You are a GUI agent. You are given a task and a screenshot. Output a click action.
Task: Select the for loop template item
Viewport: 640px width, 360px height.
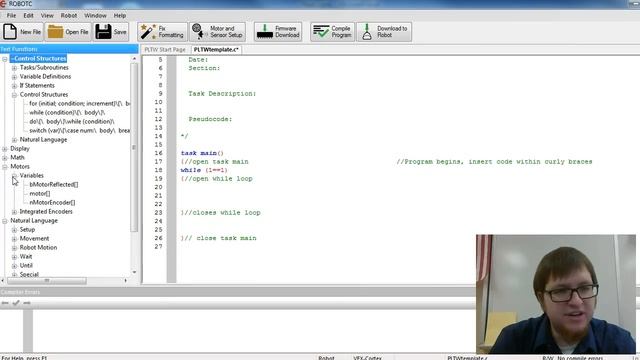point(79,104)
